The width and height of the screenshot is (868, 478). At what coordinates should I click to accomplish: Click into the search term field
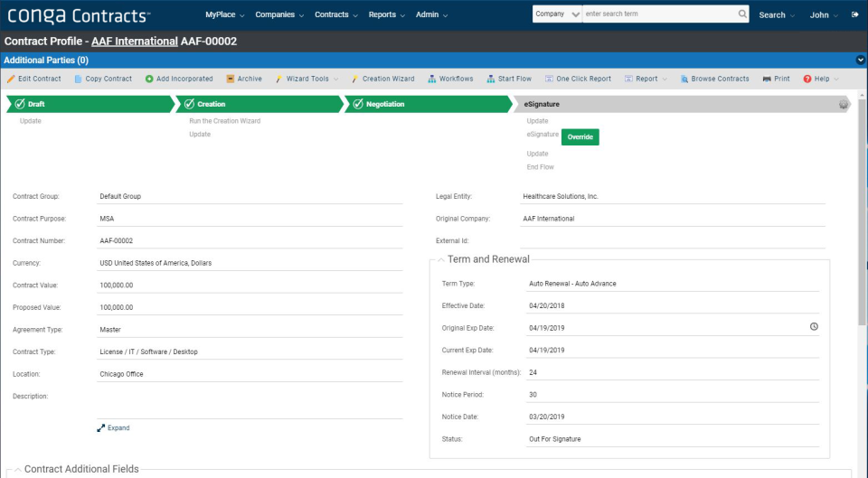(660, 14)
